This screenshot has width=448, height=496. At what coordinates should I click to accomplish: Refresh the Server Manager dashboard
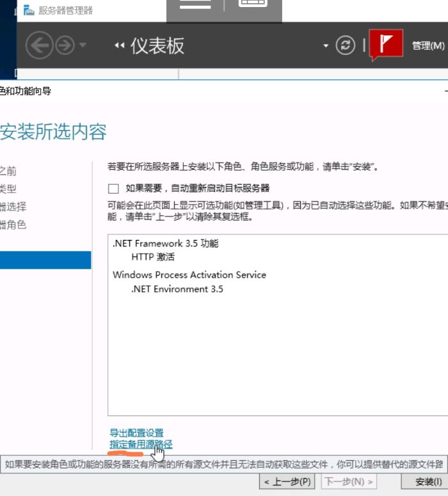point(345,45)
